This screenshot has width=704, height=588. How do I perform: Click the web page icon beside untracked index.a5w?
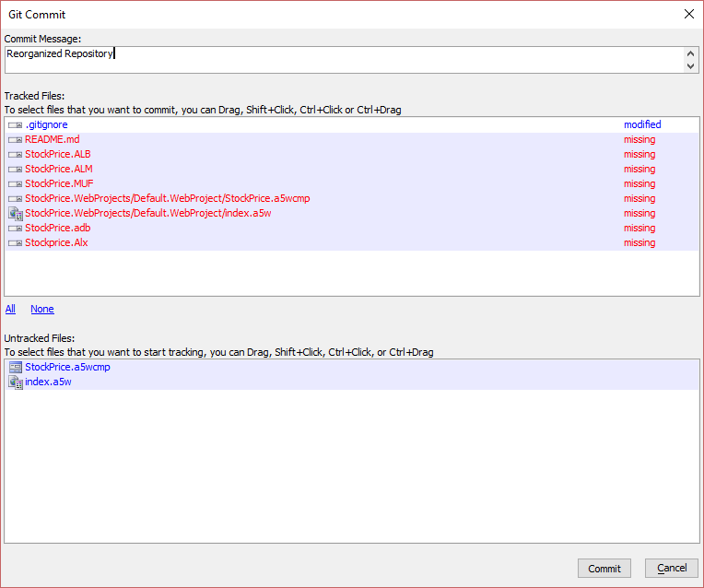pyautogui.click(x=16, y=382)
